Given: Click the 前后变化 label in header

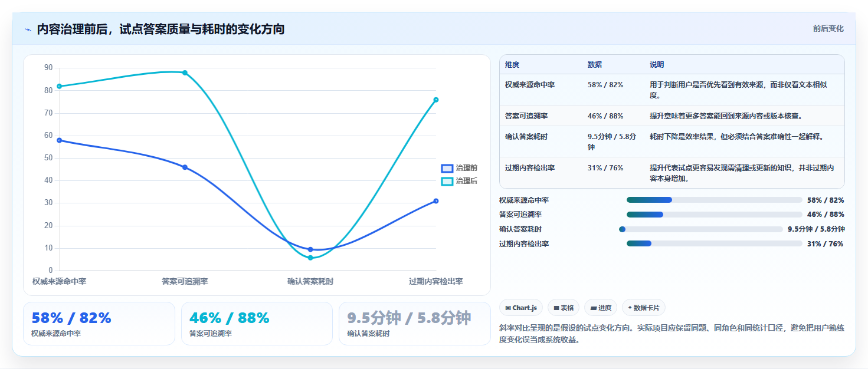Looking at the screenshot, I should click(828, 28).
